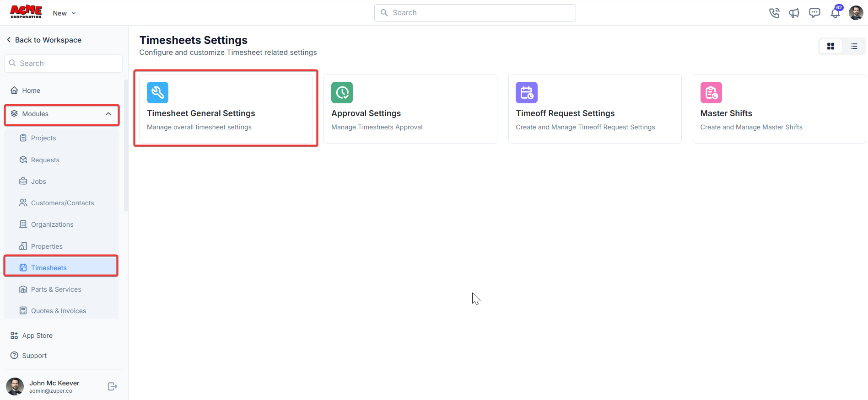The height and width of the screenshot is (400, 868).
Task: Open Parts & Services module settings
Action: 61,289
